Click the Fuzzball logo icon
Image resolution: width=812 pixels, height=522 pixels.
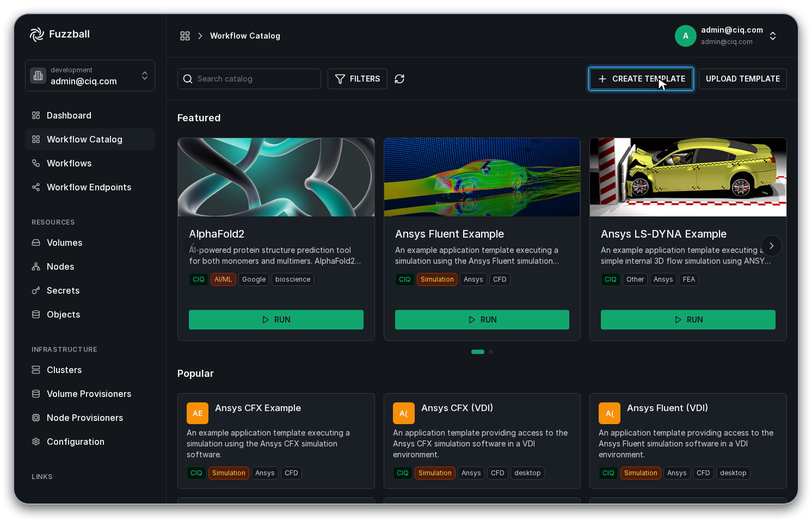pyautogui.click(x=36, y=34)
